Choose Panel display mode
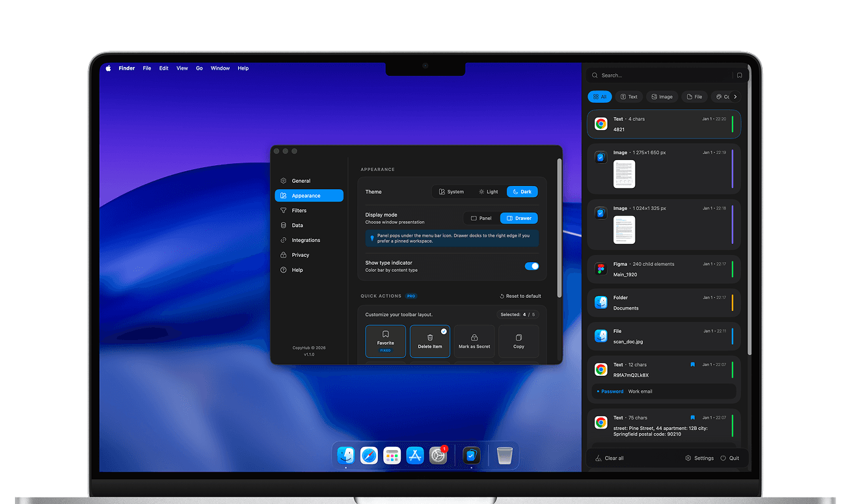Viewport: 851px width, 504px height. [481, 219]
